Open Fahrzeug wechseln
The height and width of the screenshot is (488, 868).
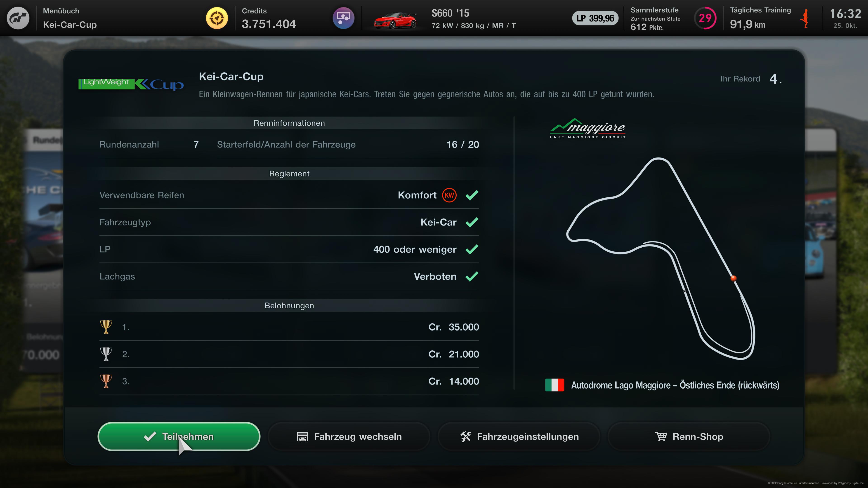(x=349, y=436)
